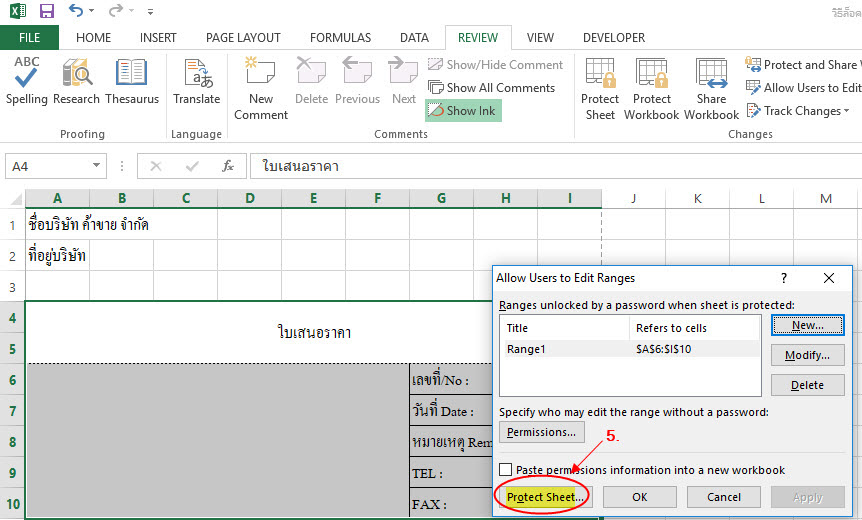Viewport: 862px width, 520px height.
Task: Click the Save icon in quick access toolbar
Action: click(x=47, y=10)
